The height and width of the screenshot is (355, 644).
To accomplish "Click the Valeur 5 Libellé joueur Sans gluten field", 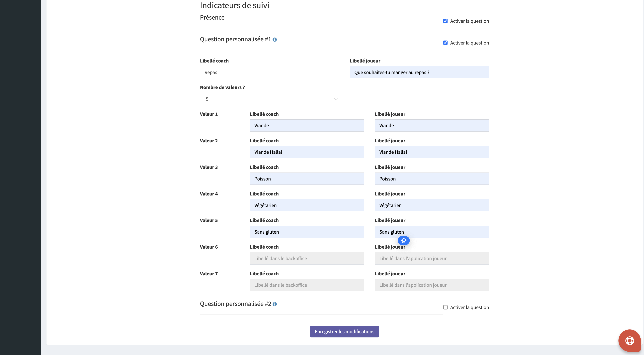I will (432, 232).
